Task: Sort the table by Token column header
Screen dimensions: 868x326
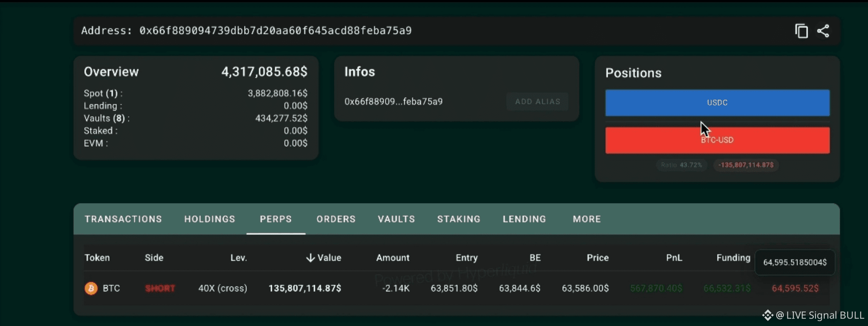Action: point(97,258)
